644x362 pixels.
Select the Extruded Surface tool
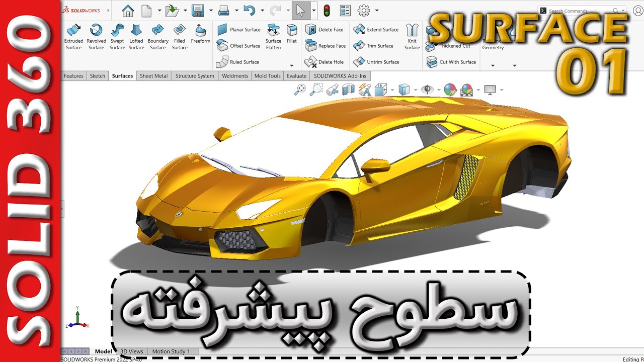coord(73,37)
